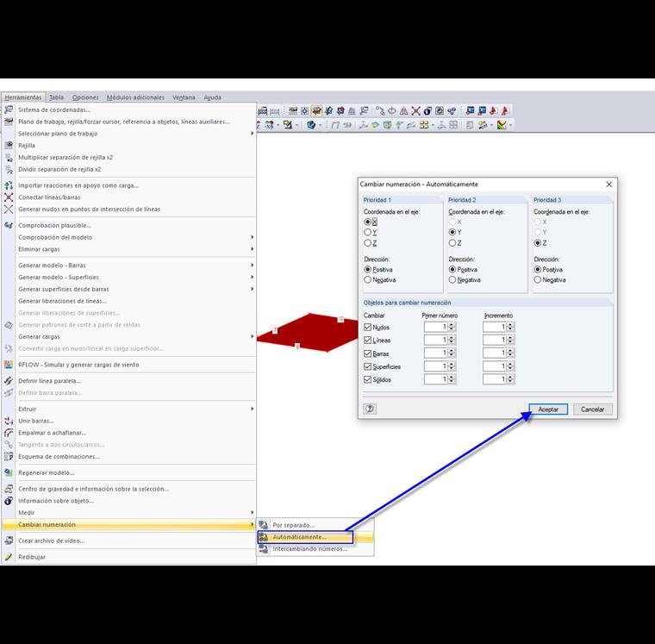The height and width of the screenshot is (644, 655).
Task: Choose Negativa direction under Prioridad 1
Action: click(x=368, y=280)
